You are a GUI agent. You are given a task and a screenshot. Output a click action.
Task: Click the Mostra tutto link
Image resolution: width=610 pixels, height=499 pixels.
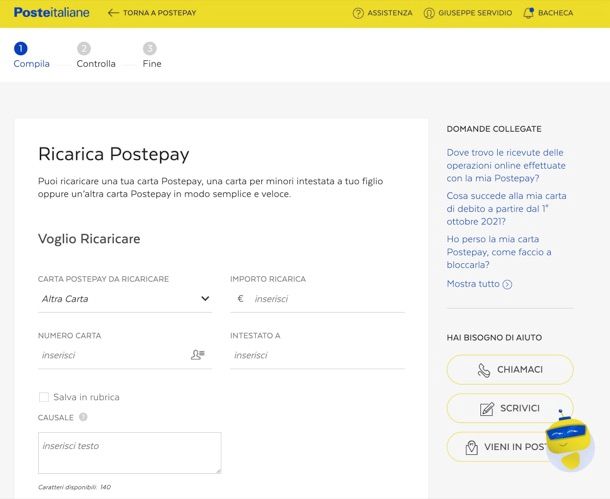click(473, 284)
